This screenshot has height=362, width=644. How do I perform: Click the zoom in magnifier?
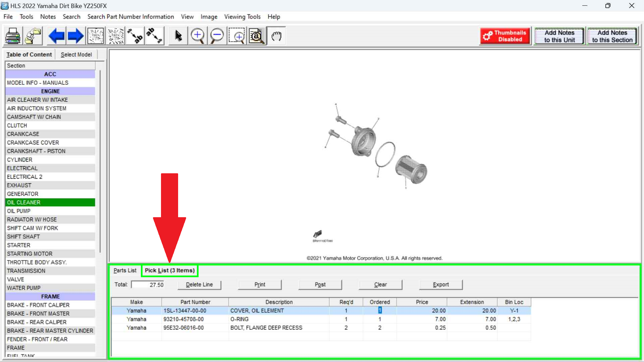[198, 36]
